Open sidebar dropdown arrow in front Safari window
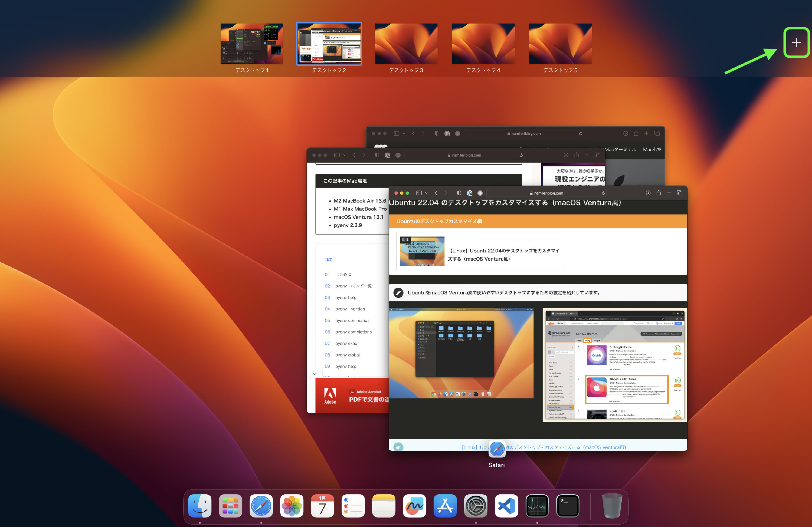812x527 pixels. (x=427, y=193)
